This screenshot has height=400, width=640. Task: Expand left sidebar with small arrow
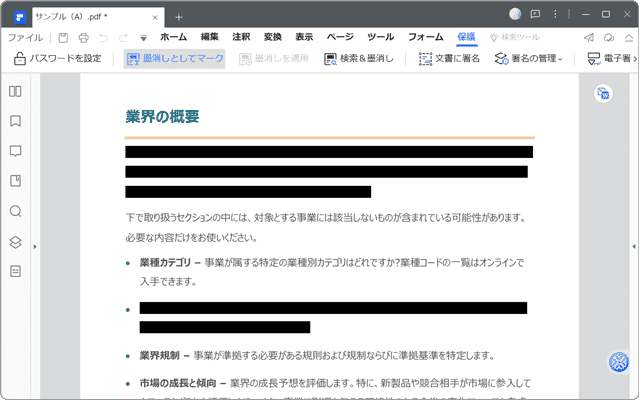coord(35,247)
